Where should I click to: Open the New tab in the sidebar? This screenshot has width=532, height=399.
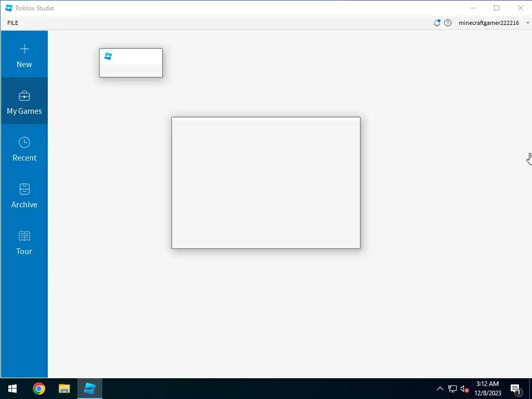coord(24,54)
